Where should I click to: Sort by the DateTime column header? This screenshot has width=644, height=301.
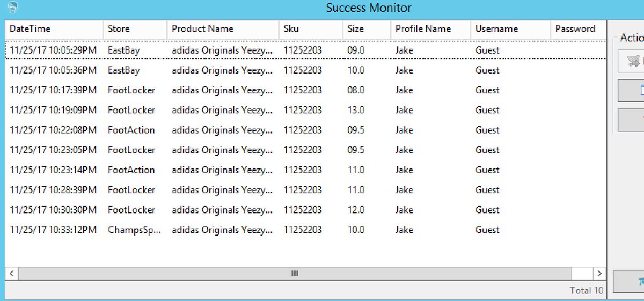(54, 29)
